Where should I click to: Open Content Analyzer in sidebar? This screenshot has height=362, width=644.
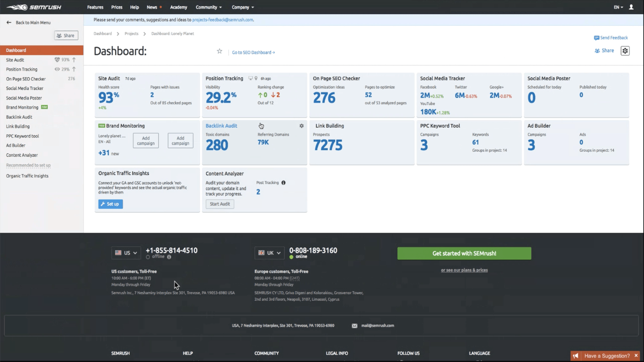pyautogui.click(x=22, y=155)
